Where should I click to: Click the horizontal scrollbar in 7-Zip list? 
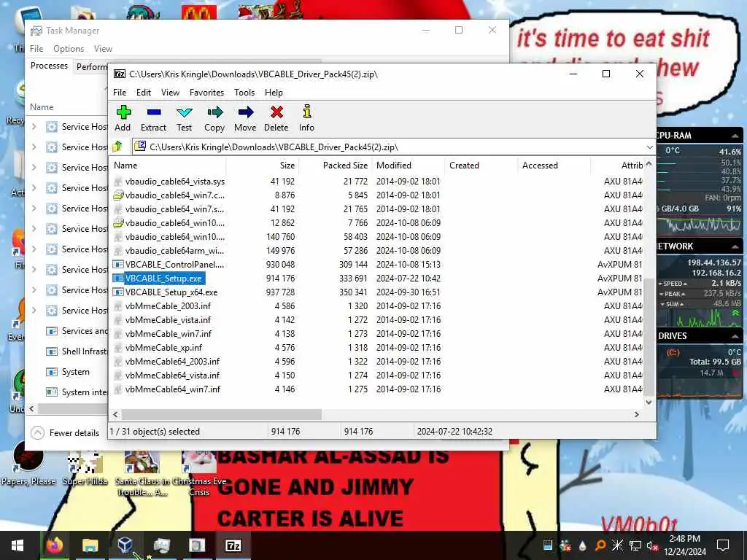[222, 414]
